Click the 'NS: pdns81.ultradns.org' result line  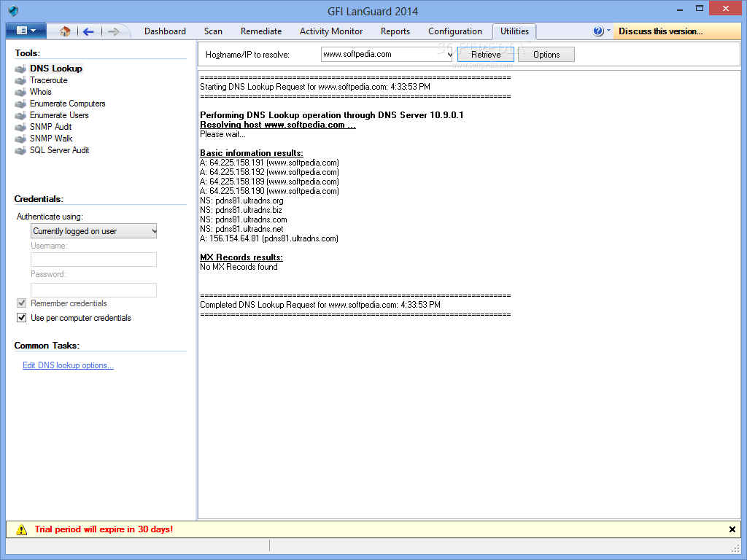[241, 201]
